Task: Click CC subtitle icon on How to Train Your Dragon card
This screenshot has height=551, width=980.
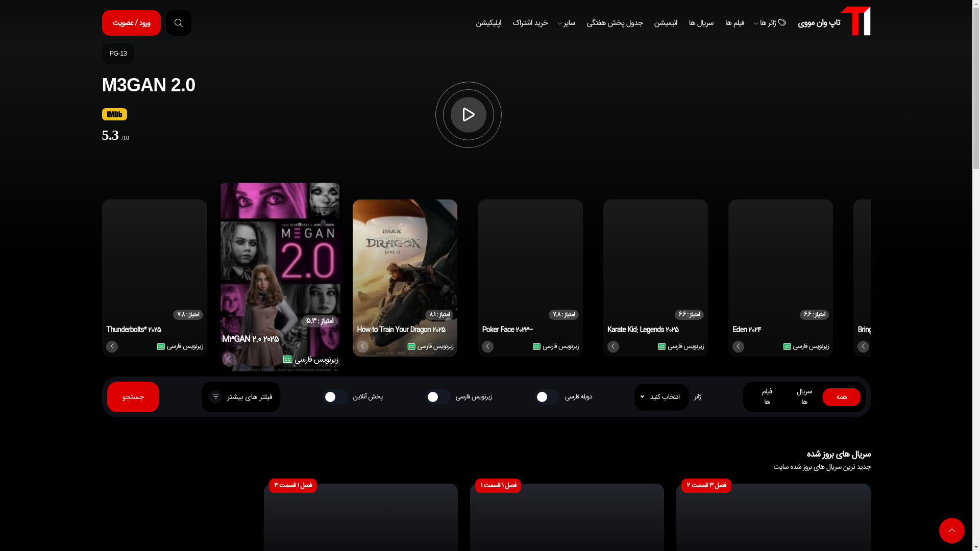Action: 411,347
